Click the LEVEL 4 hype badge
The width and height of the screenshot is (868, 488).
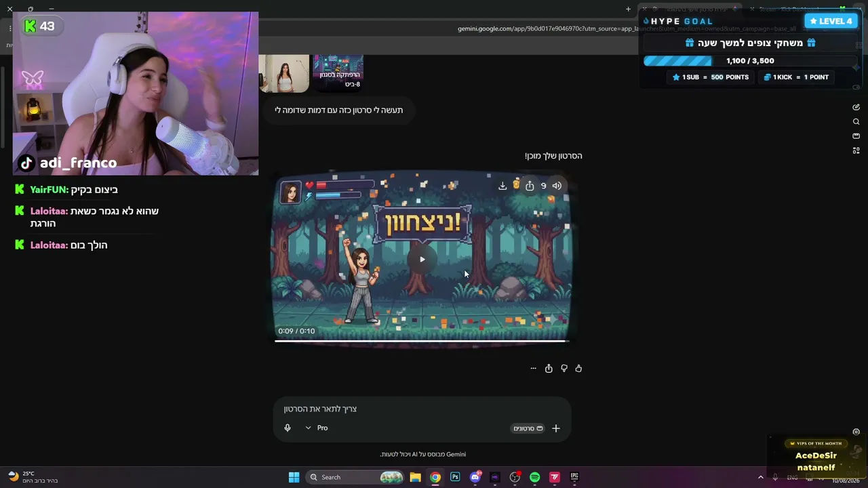click(x=831, y=21)
